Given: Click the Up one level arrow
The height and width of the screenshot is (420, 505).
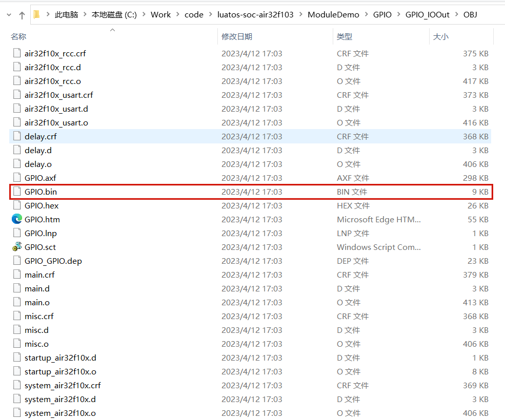Looking at the screenshot, I should [22, 15].
